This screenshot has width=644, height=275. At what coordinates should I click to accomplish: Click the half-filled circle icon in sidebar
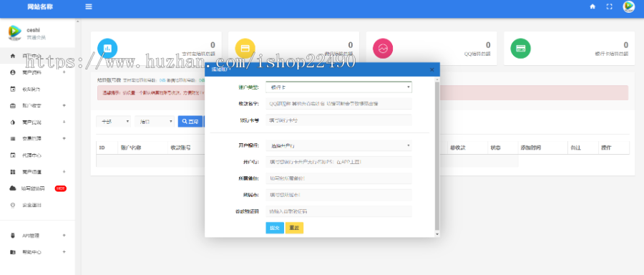[x=13, y=122]
